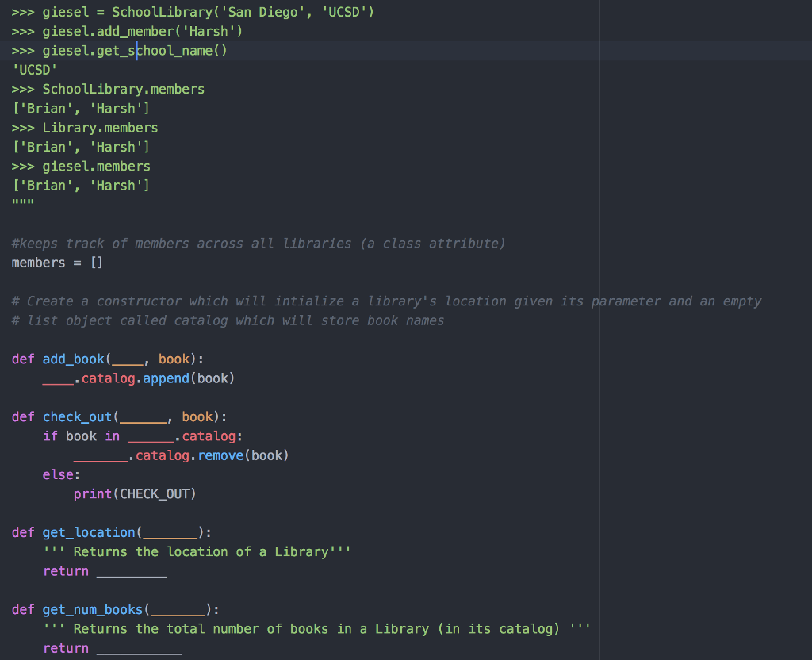The height and width of the screenshot is (660, 812).
Task: Click the blank after return in get_num_books
Action: [x=140, y=649]
